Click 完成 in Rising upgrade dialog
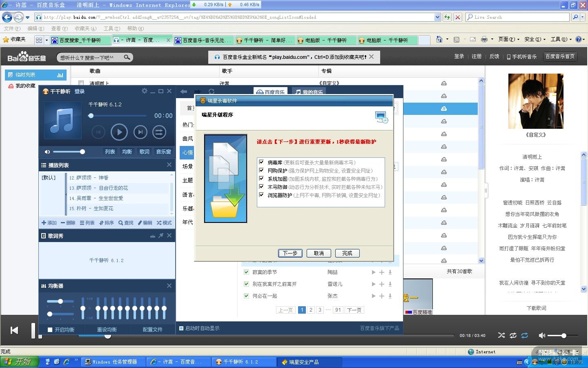This screenshot has width=588, height=368. [347, 253]
